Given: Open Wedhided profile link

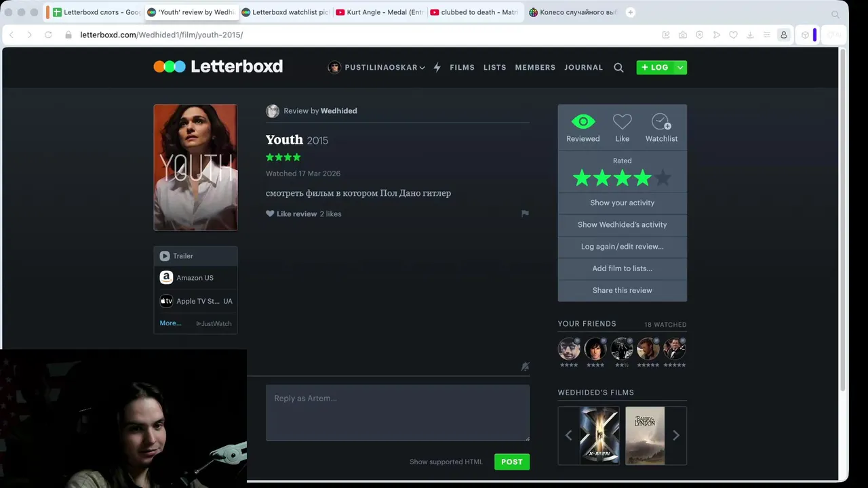Looking at the screenshot, I should click(x=338, y=110).
